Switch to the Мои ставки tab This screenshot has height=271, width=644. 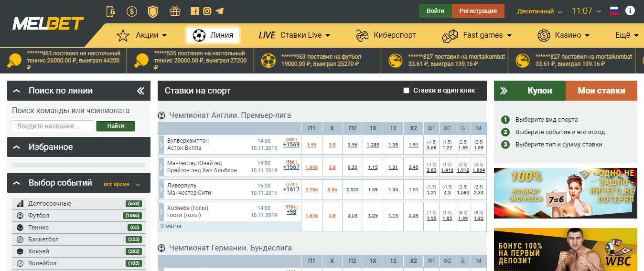(601, 91)
